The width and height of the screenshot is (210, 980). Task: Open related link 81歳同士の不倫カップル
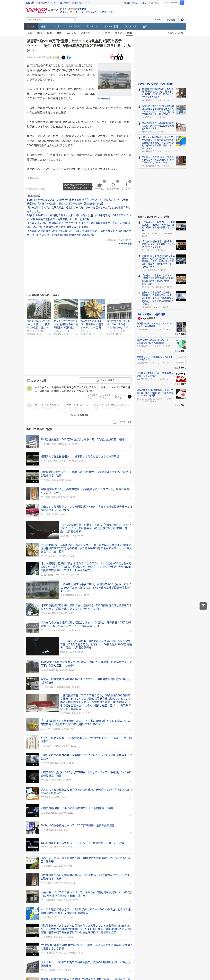[77, 200]
